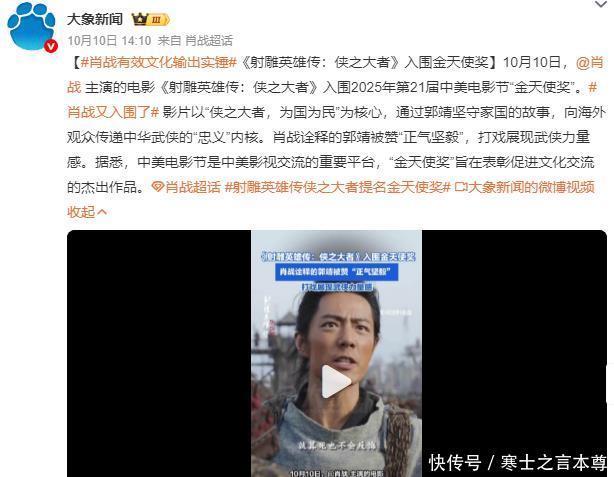This screenshot has height=477, width=614.
Task: Click the post timestamp 10月10日 14:10
Action: tap(109, 40)
